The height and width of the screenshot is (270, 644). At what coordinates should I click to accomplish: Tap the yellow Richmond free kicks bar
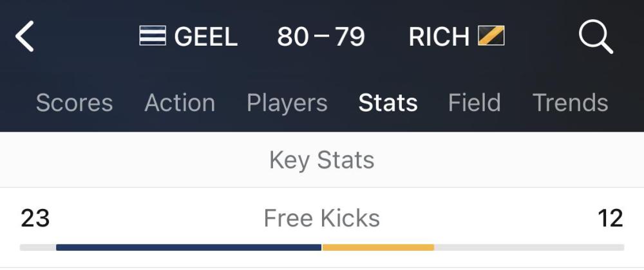pos(378,248)
